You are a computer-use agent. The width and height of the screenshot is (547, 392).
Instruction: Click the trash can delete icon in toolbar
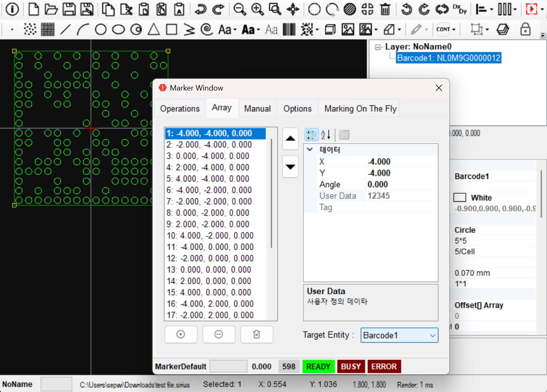point(385,9)
